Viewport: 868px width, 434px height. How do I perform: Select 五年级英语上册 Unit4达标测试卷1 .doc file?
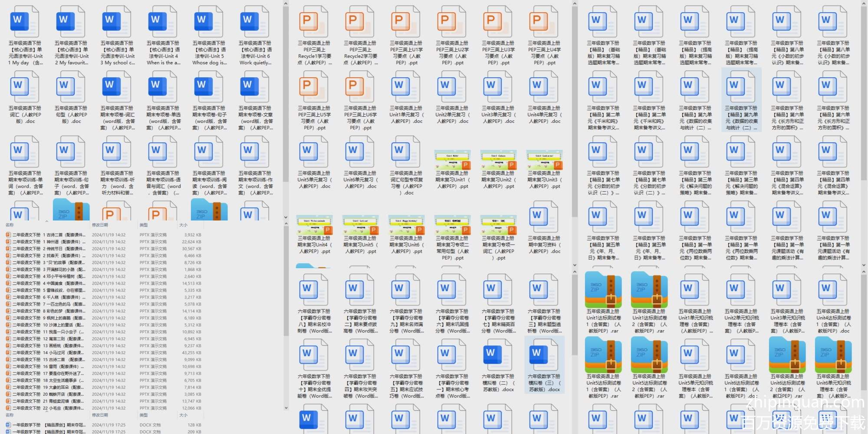pyautogui.click(x=833, y=303)
